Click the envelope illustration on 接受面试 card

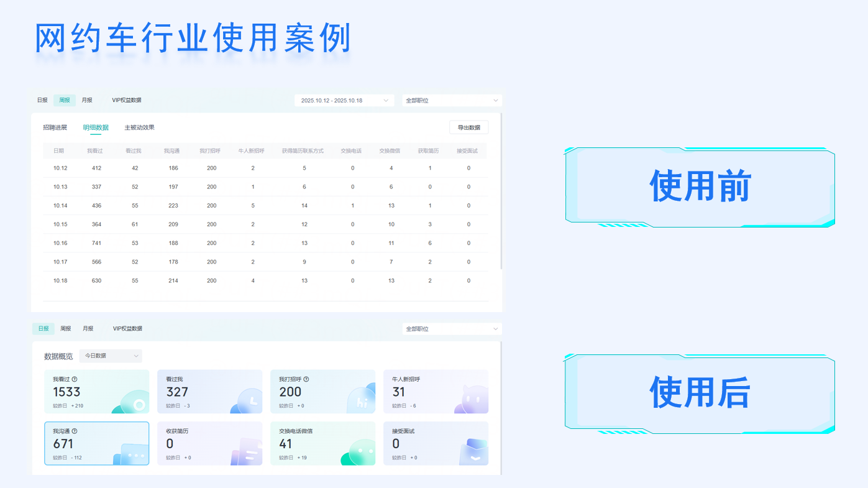point(473,452)
